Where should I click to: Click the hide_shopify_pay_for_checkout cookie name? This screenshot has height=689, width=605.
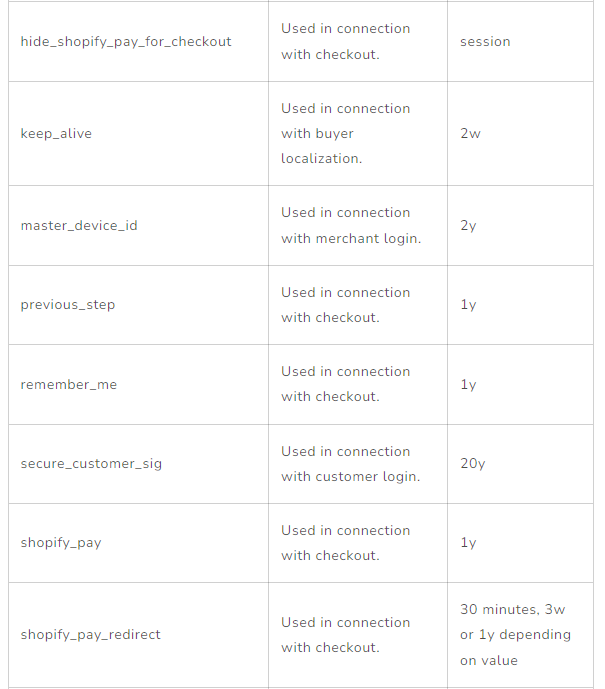[126, 42]
